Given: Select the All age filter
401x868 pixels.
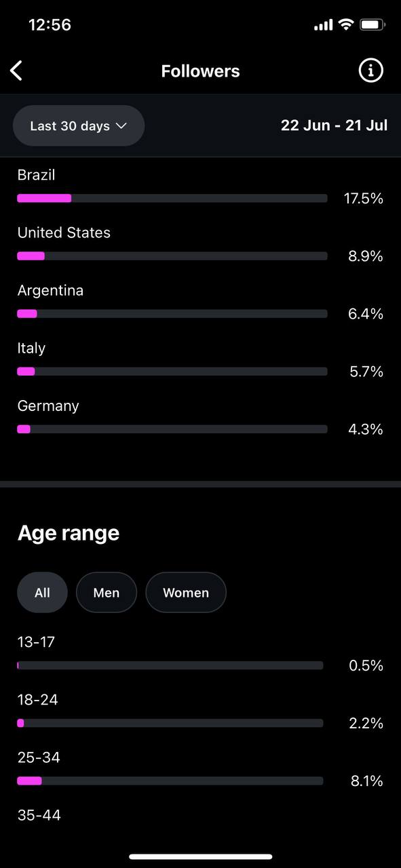Looking at the screenshot, I should (x=42, y=593).
